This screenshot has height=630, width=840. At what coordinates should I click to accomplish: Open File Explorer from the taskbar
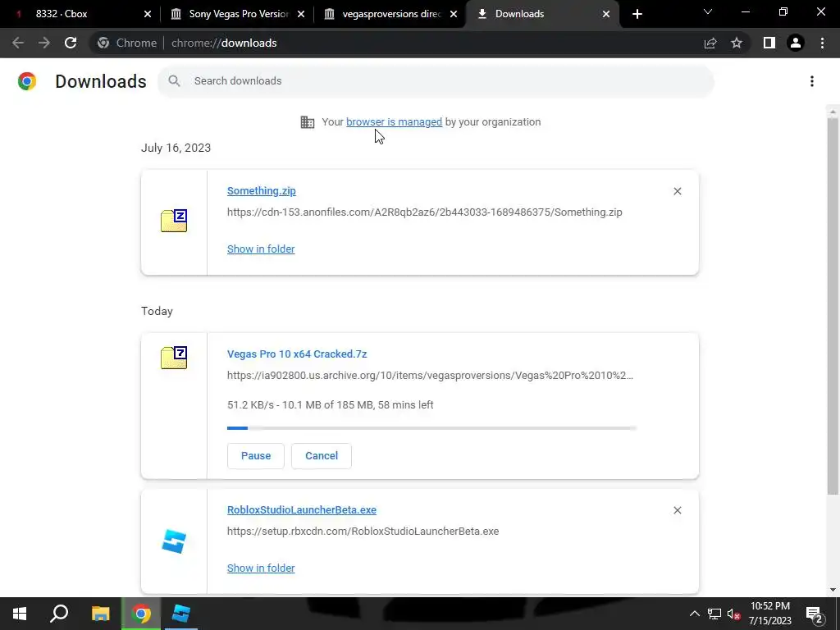100,614
